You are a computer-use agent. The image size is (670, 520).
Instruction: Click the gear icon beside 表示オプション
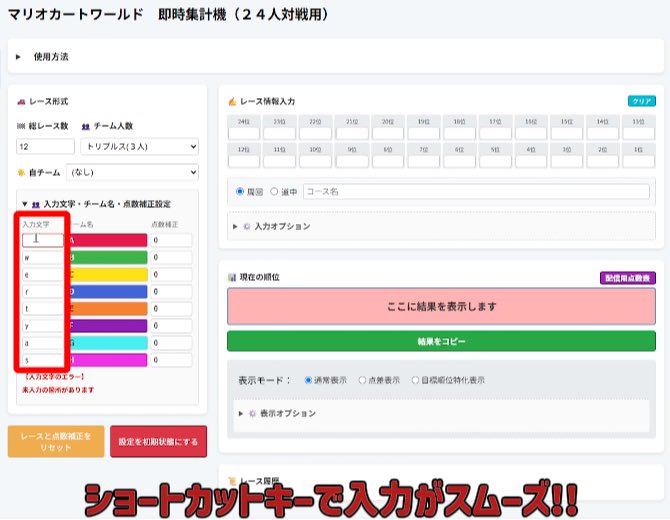[x=253, y=414]
